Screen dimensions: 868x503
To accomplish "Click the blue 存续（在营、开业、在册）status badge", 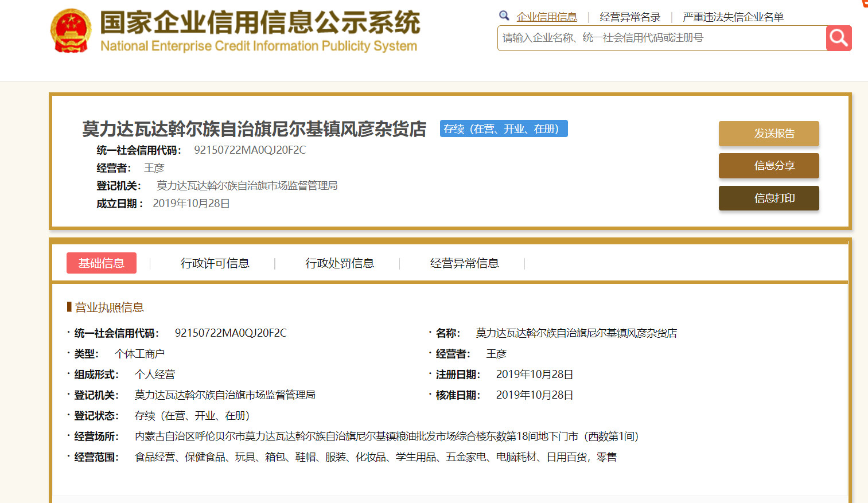I will point(504,128).
